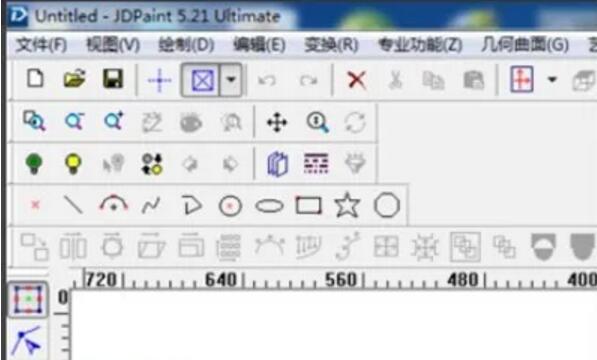Screen dimensions: 597x360
Task: Click the pan move arrows tool
Action: (277, 123)
